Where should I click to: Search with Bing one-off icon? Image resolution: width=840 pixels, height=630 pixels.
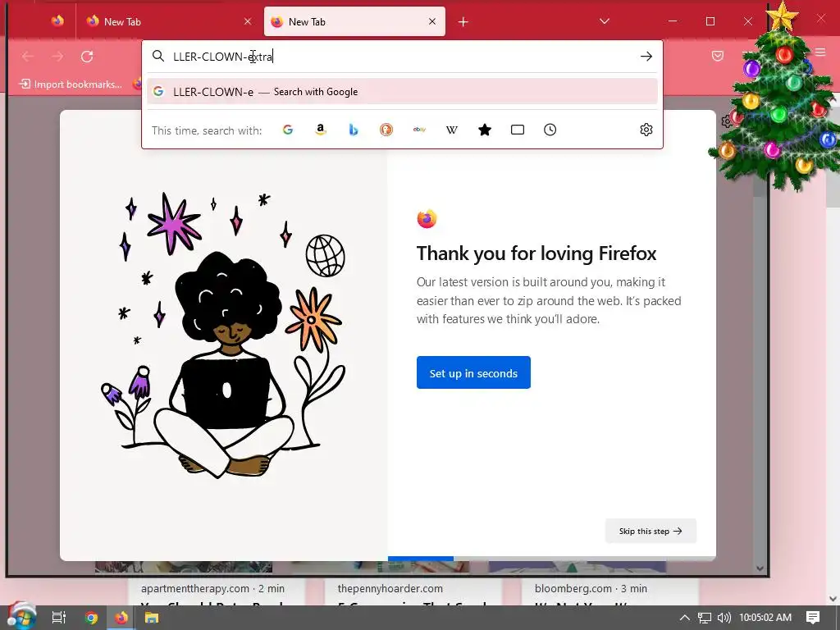coord(353,130)
